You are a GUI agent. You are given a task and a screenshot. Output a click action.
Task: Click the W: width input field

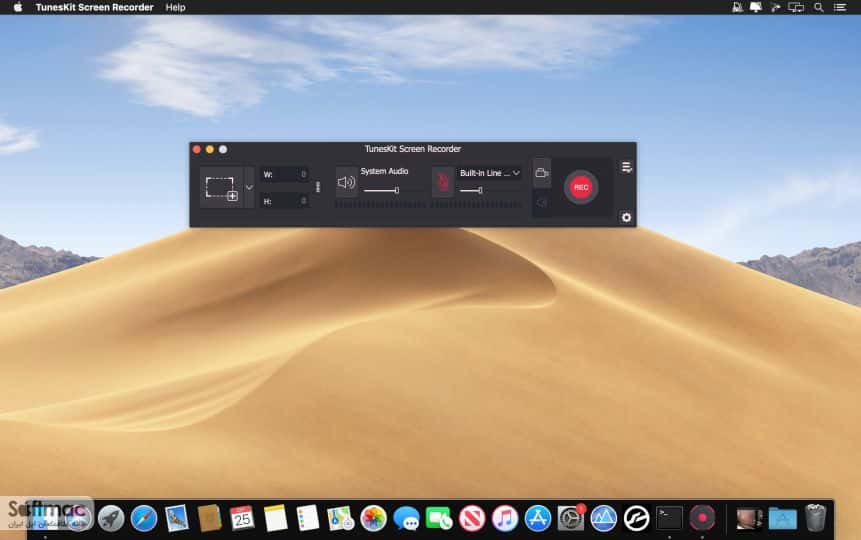pyautogui.click(x=284, y=175)
